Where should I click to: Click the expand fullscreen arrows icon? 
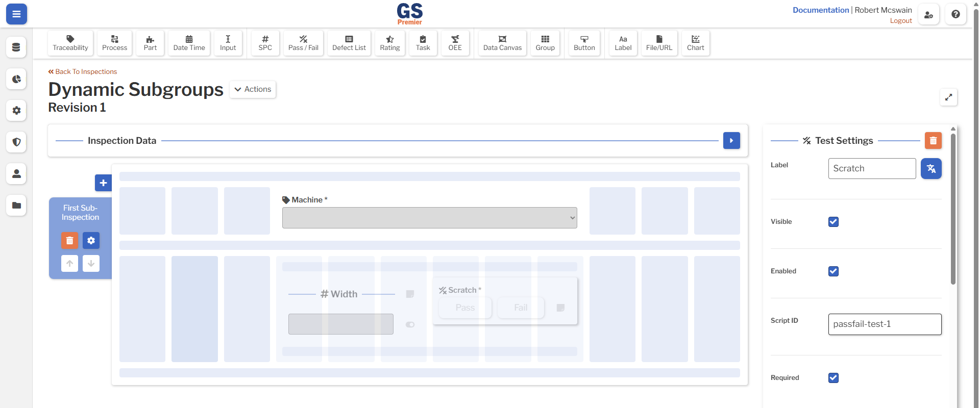[x=949, y=97]
